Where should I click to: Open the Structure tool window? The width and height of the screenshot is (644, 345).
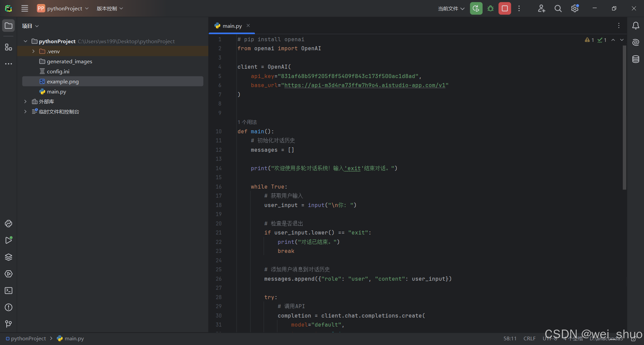(x=8, y=47)
